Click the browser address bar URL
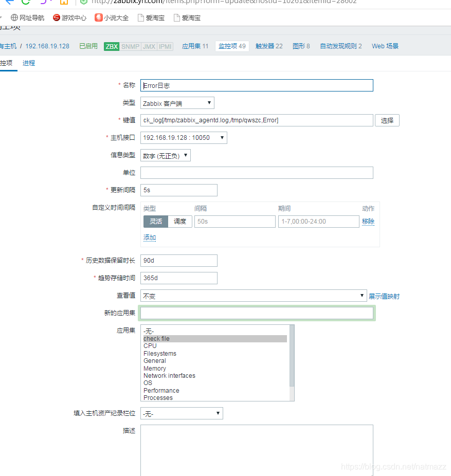451x476 pixels. [224, 2]
